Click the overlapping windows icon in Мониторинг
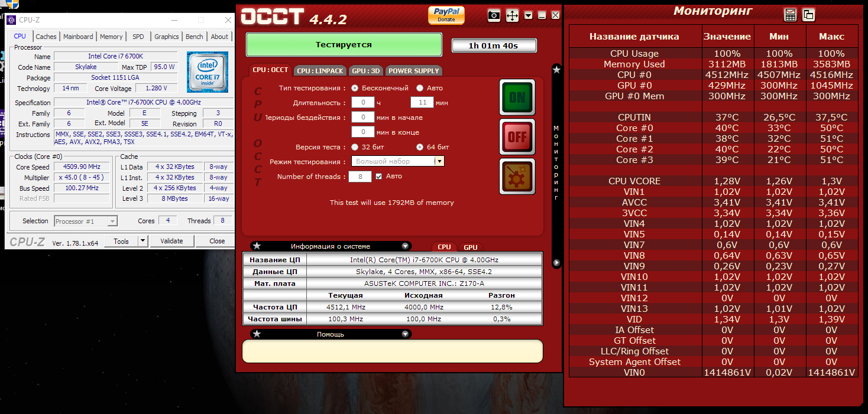The width and height of the screenshot is (868, 414). point(808,15)
